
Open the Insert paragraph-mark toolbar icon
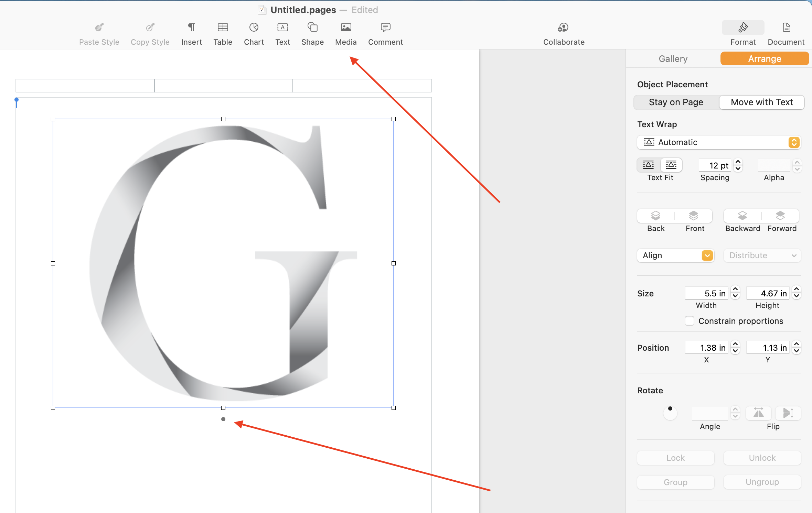(x=191, y=28)
